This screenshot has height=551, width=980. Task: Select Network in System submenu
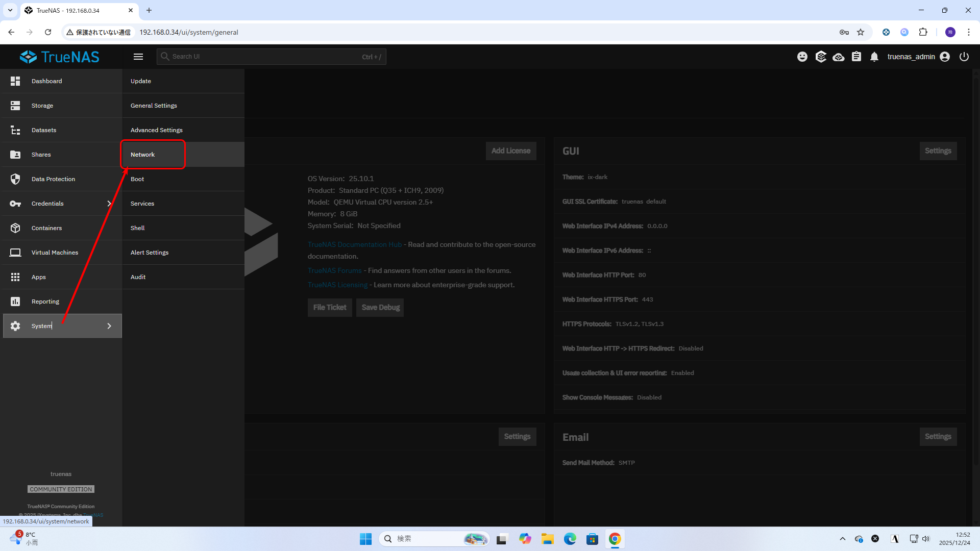[x=143, y=155]
